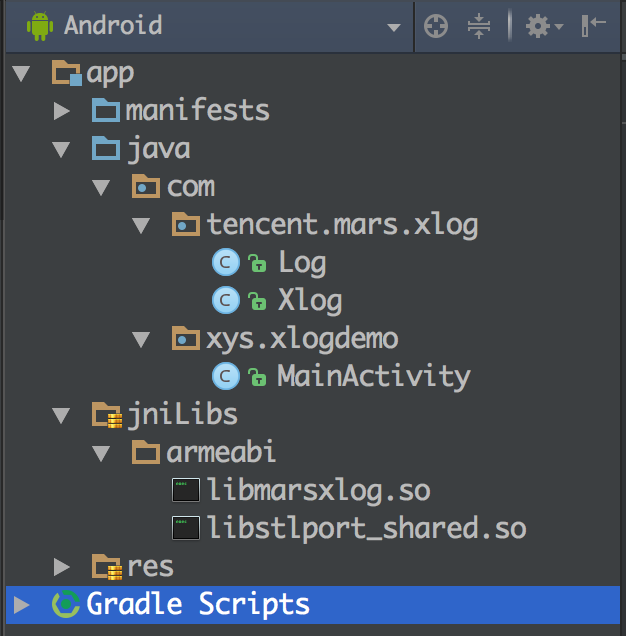Click the green lock beside Xlog
The width and height of the screenshot is (626, 636).
[257, 301]
